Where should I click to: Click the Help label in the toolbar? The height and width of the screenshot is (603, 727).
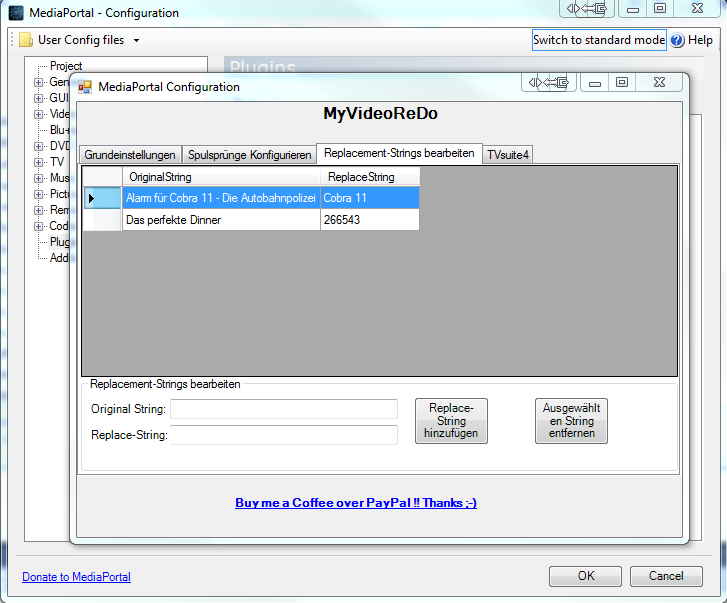pos(700,40)
